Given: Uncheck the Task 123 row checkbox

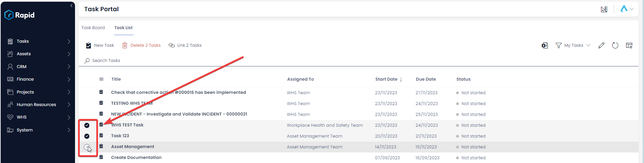Looking at the screenshot, I should pyautogui.click(x=87, y=136).
